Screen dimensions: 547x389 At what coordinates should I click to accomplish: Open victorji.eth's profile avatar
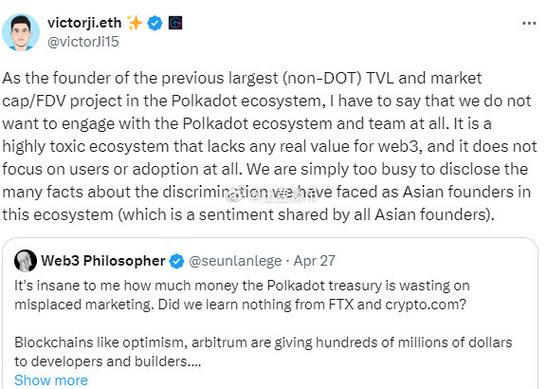coord(21,32)
